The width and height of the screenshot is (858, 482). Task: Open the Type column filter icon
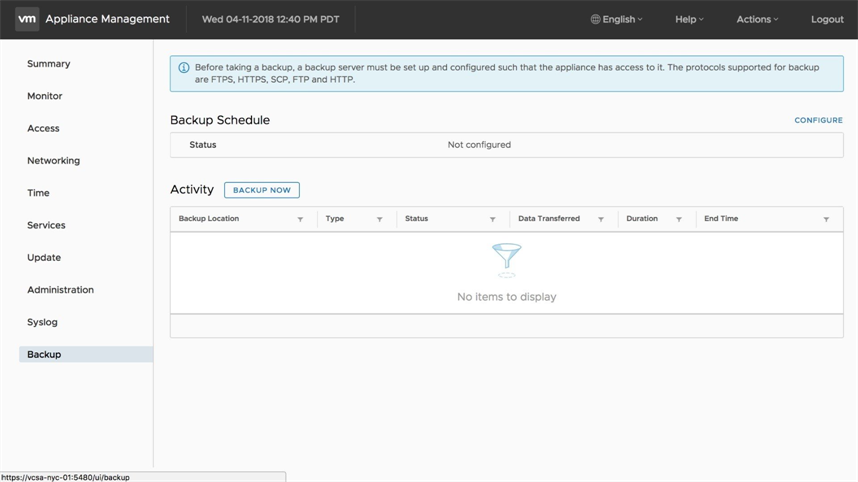[x=380, y=219]
